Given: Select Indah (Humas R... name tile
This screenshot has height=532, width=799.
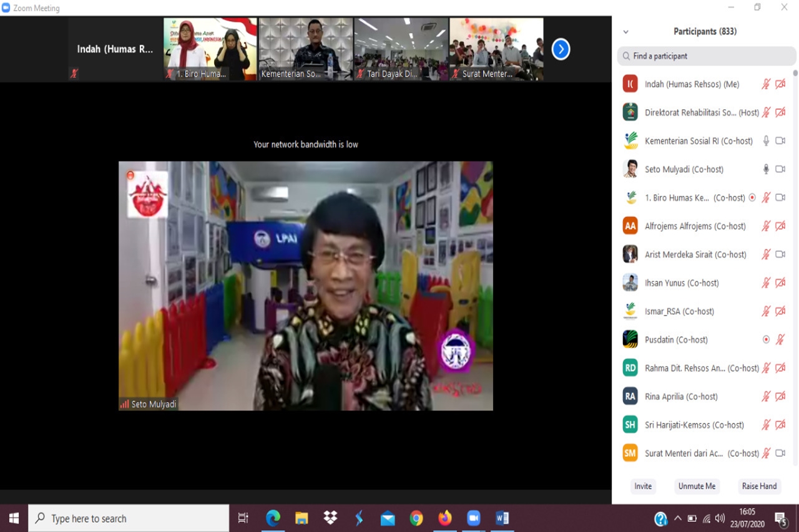Looking at the screenshot, I should pyautogui.click(x=115, y=49).
